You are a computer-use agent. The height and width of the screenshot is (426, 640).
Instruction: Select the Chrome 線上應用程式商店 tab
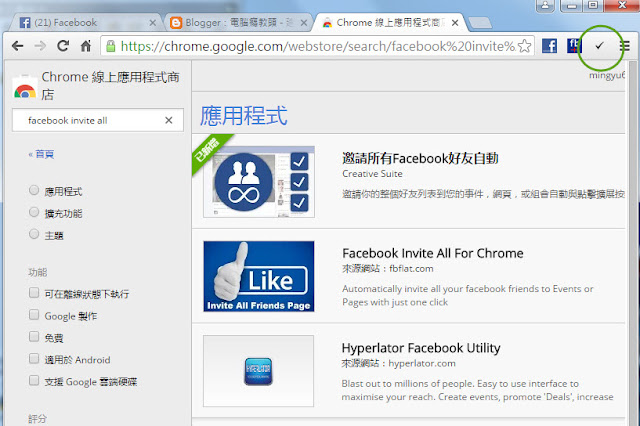click(388, 23)
